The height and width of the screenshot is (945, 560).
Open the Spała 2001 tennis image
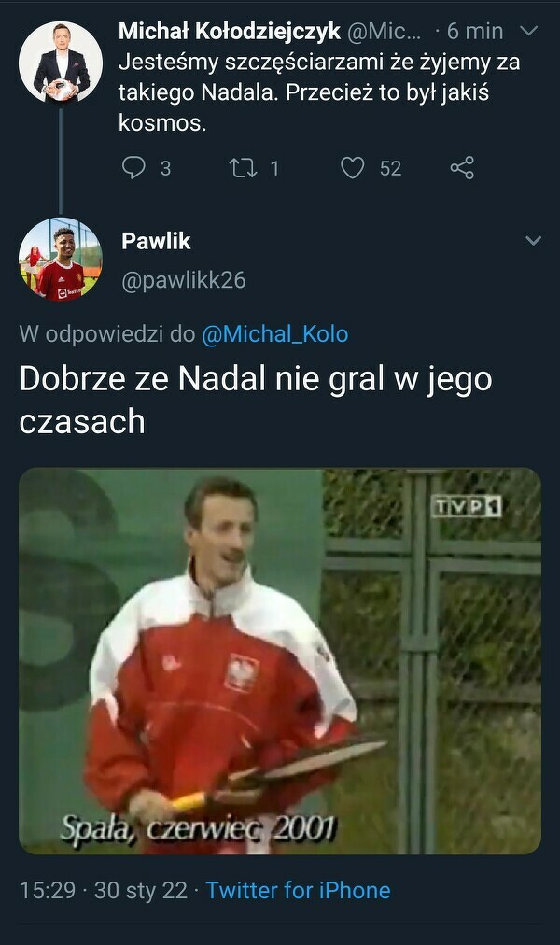(280, 661)
